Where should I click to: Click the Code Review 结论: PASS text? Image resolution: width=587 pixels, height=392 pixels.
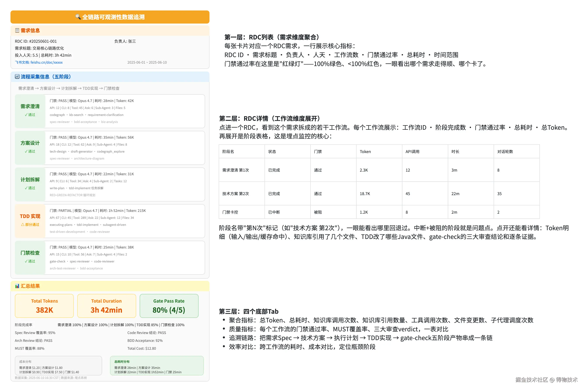147,333
